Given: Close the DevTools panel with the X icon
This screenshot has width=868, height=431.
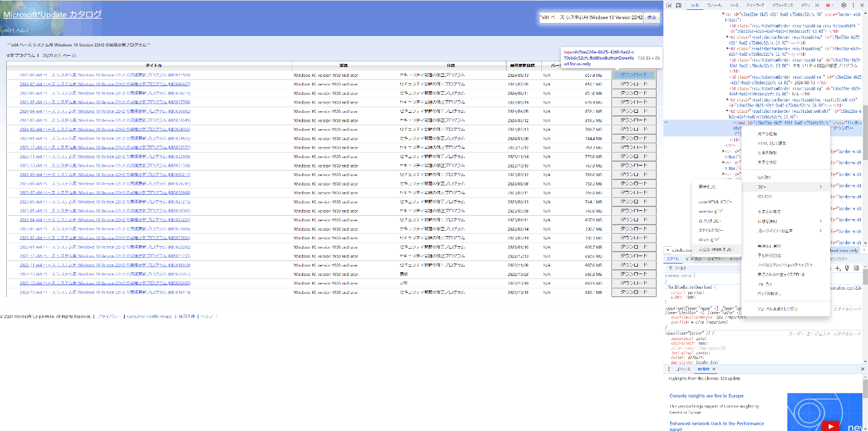Looking at the screenshot, I should [862, 5].
